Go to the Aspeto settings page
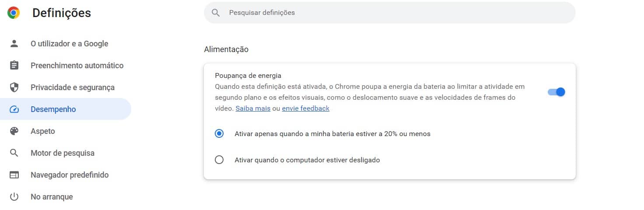The width and height of the screenshot is (644, 210). (x=43, y=131)
